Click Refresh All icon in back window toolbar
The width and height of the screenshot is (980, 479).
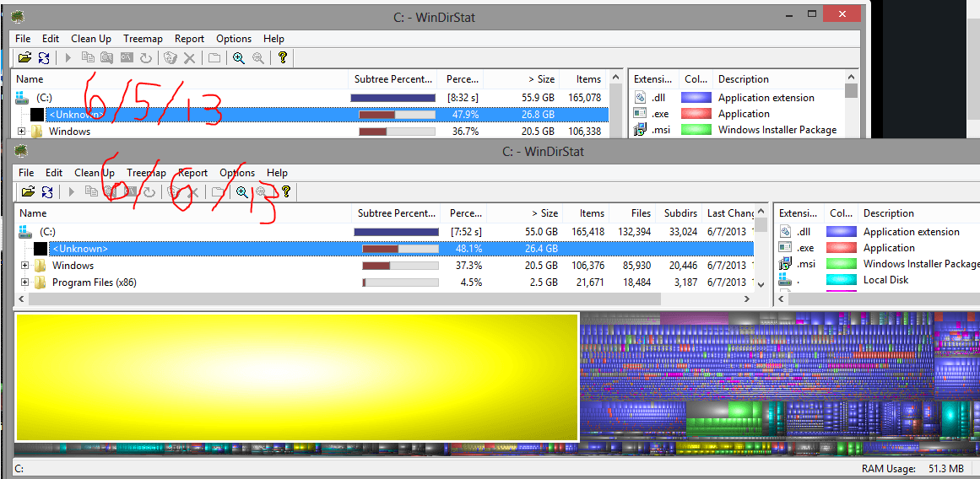pyautogui.click(x=44, y=58)
